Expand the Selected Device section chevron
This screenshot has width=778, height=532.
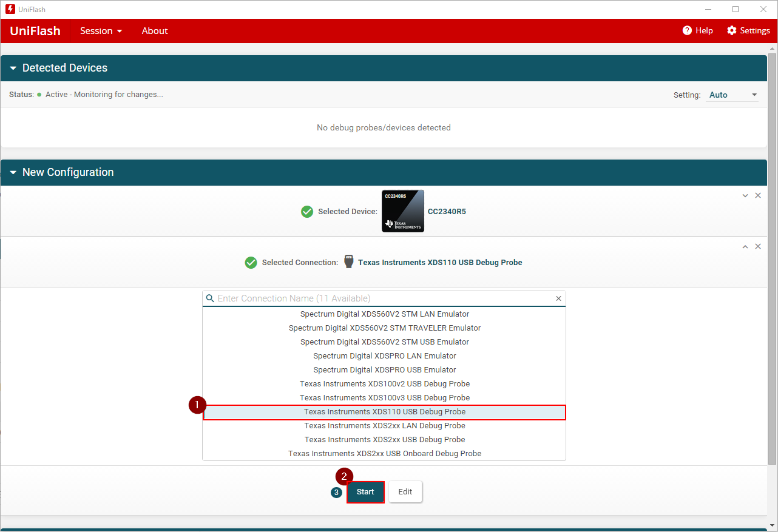tap(745, 196)
